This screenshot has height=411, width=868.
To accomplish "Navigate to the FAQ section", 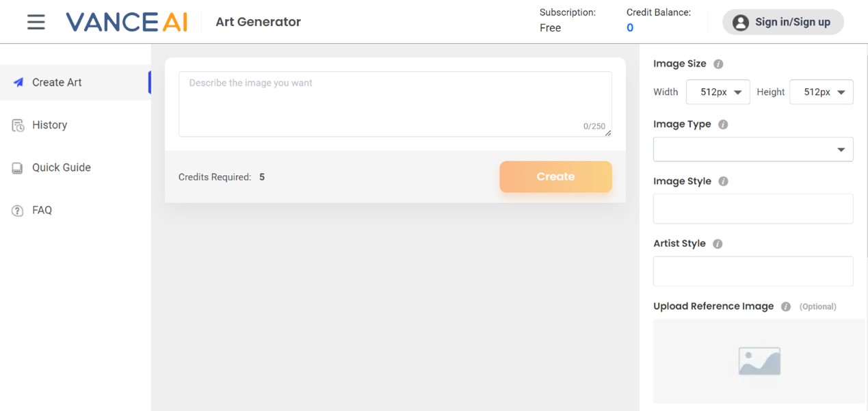I will pos(41,209).
